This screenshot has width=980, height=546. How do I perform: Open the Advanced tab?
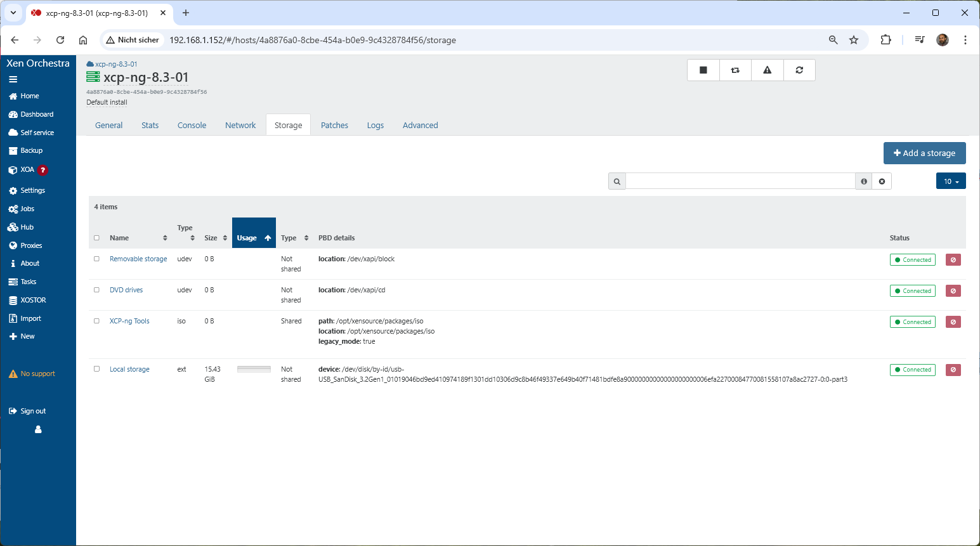420,126
